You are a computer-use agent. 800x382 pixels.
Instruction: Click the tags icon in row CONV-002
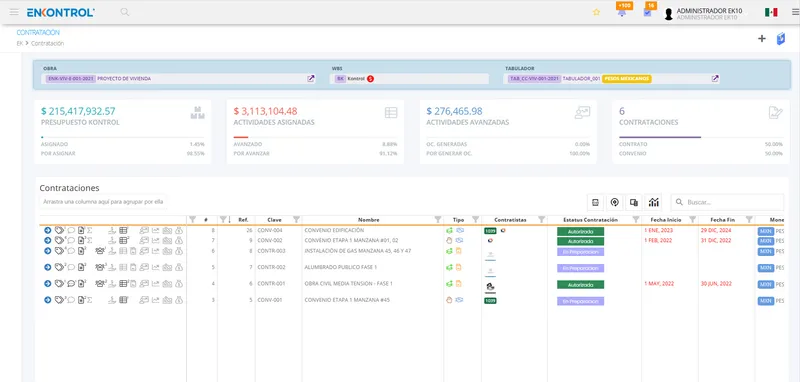point(60,240)
